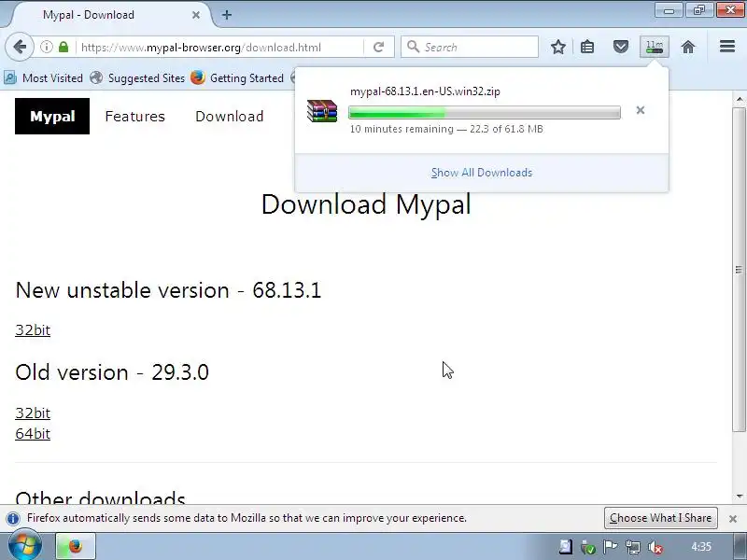747x560 pixels.
Task: Open site information icon in address bar
Action: (46, 48)
